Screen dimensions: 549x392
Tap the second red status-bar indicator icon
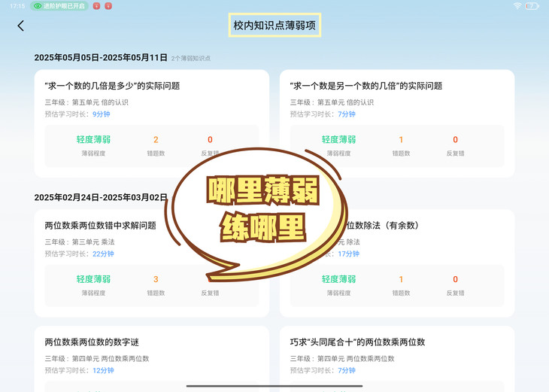point(108,6)
